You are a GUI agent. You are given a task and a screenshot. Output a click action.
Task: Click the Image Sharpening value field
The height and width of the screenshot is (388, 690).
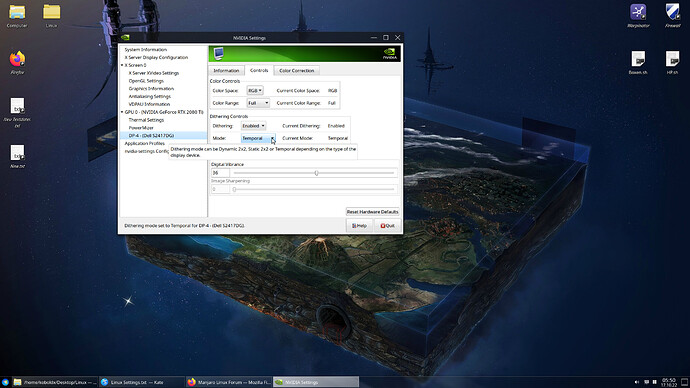click(x=220, y=189)
